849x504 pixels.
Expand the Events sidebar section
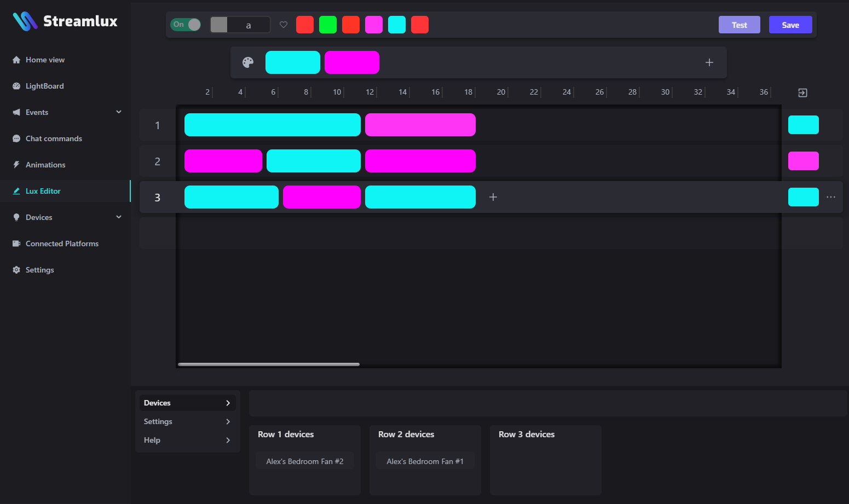pyautogui.click(x=119, y=112)
